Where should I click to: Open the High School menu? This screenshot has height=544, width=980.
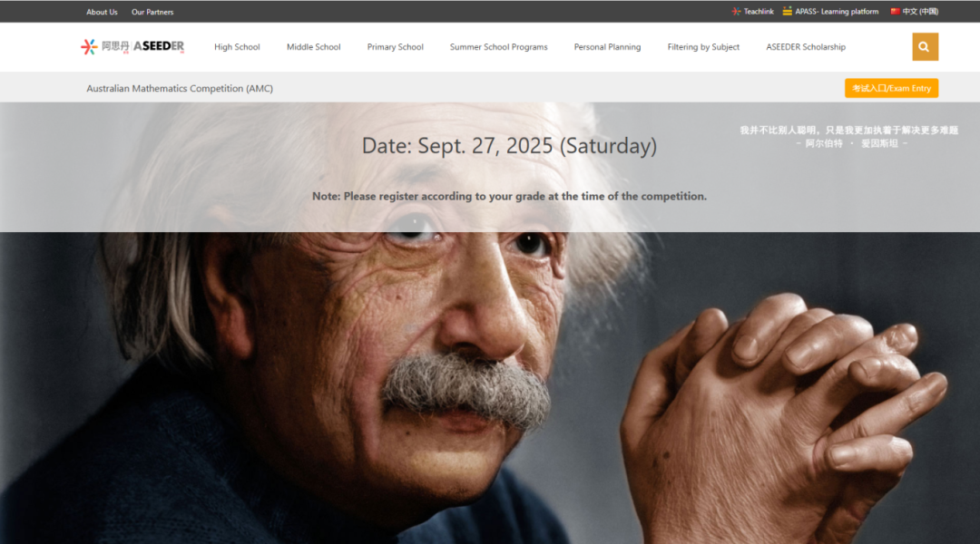click(x=237, y=47)
